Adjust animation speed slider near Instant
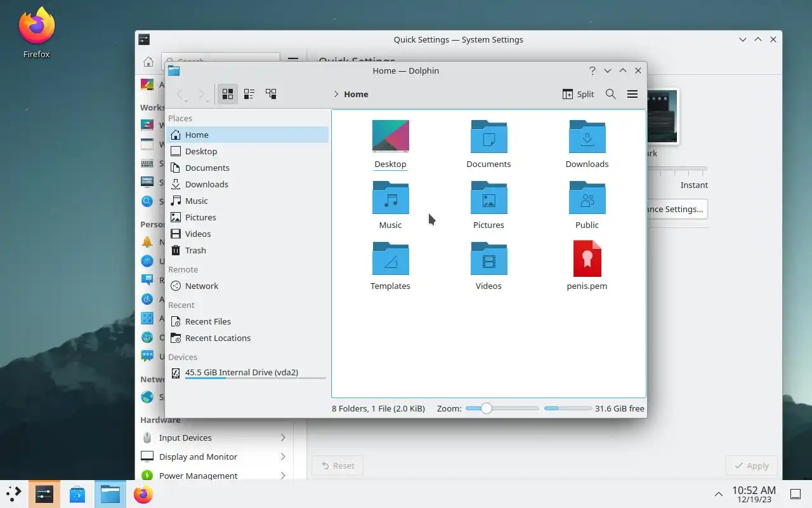 (677, 168)
